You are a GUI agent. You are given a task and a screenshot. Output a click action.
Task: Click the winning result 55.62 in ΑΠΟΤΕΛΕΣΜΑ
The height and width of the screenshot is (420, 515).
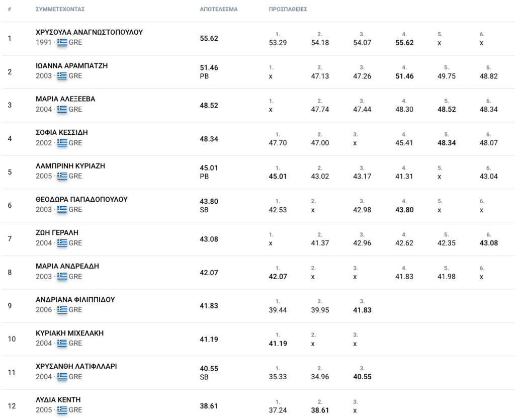pos(209,38)
